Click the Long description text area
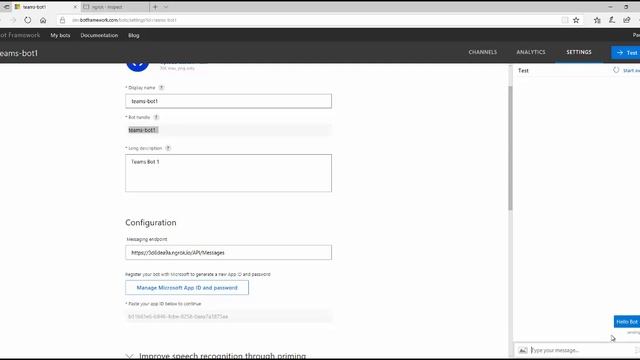 229,173
